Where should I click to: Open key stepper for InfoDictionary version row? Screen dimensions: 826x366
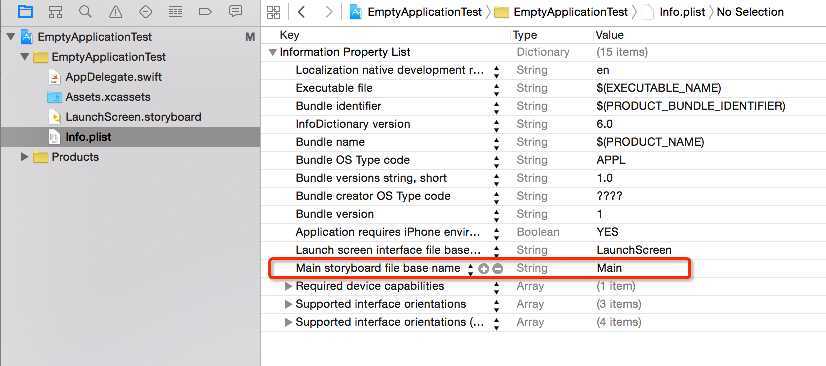click(496, 125)
